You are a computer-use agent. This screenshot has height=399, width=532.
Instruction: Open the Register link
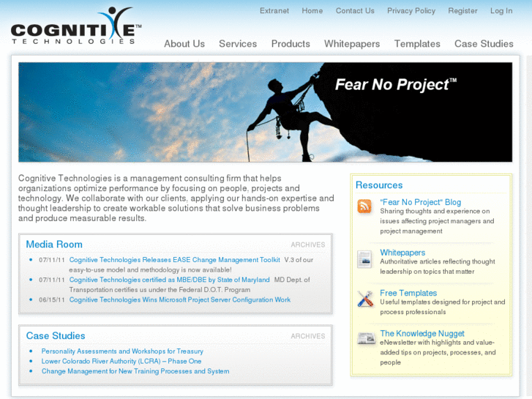tap(462, 11)
